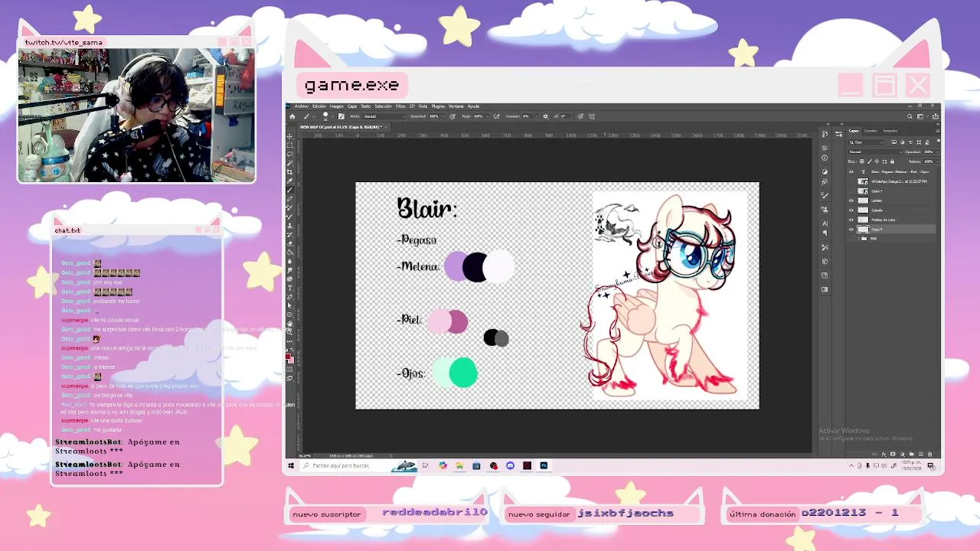
Task: Open paint symmetry butterfly icon
Action: coord(591,116)
